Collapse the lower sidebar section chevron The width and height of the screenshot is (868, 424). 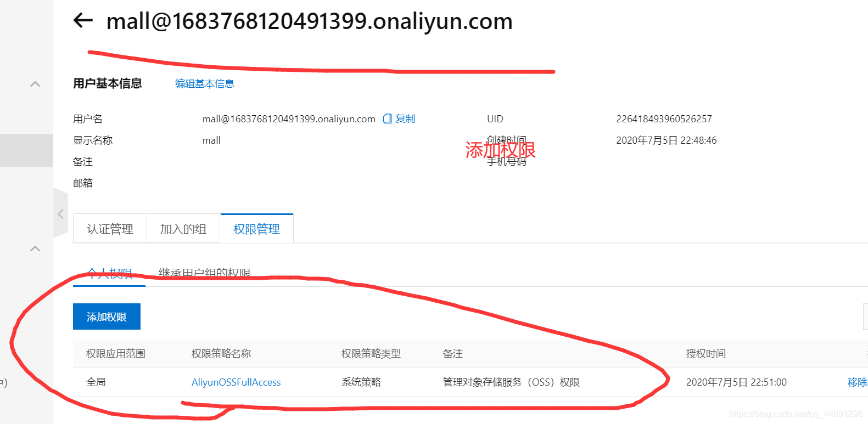[x=35, y=248]
